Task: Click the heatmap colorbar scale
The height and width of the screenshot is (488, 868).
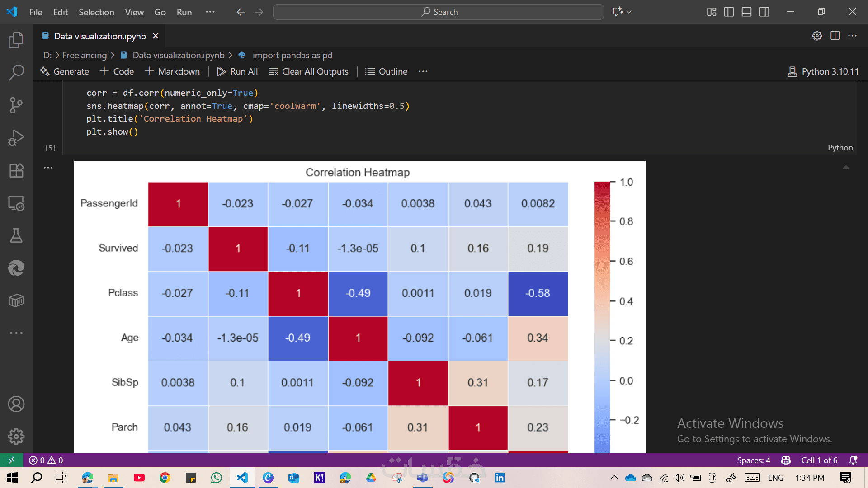Action: [602, 316]
